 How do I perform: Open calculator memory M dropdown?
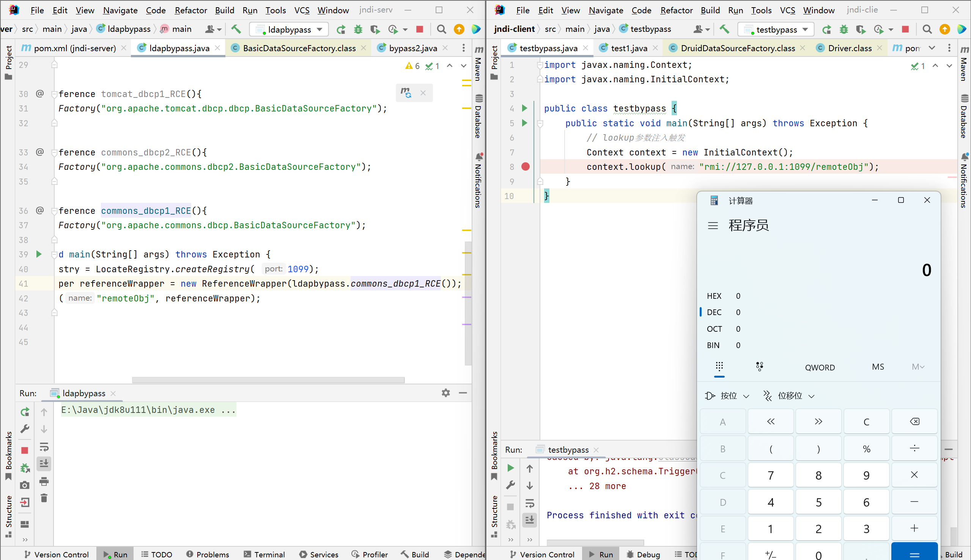918,367
